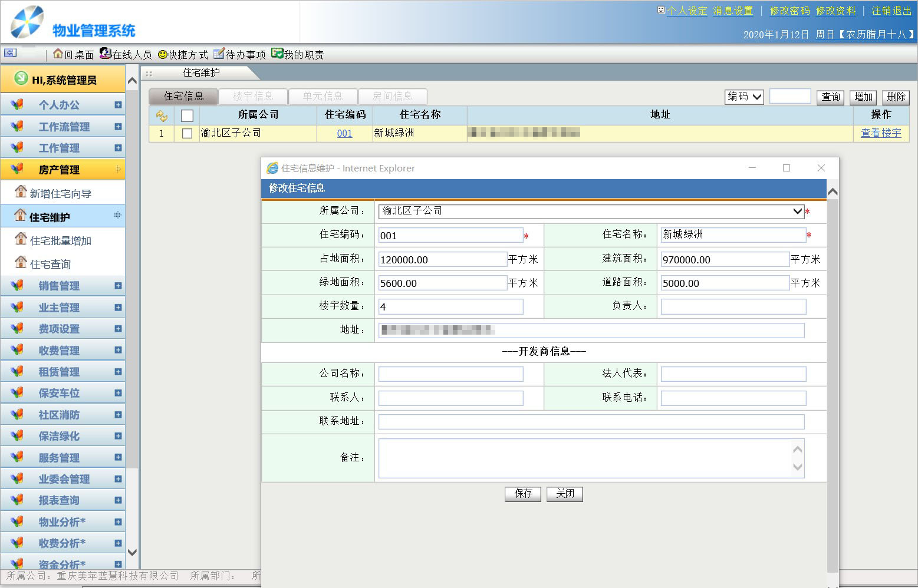Click the 我的职责 duties icon

(277, 54)
